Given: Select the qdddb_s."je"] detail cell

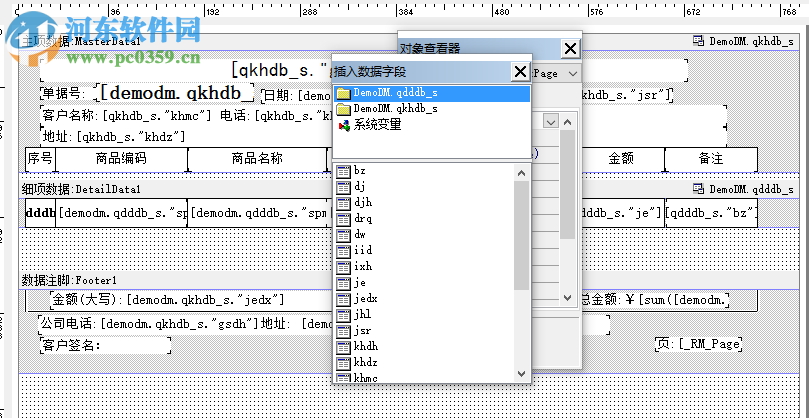Looking at the screenshot, I should [x=622, y=213].
